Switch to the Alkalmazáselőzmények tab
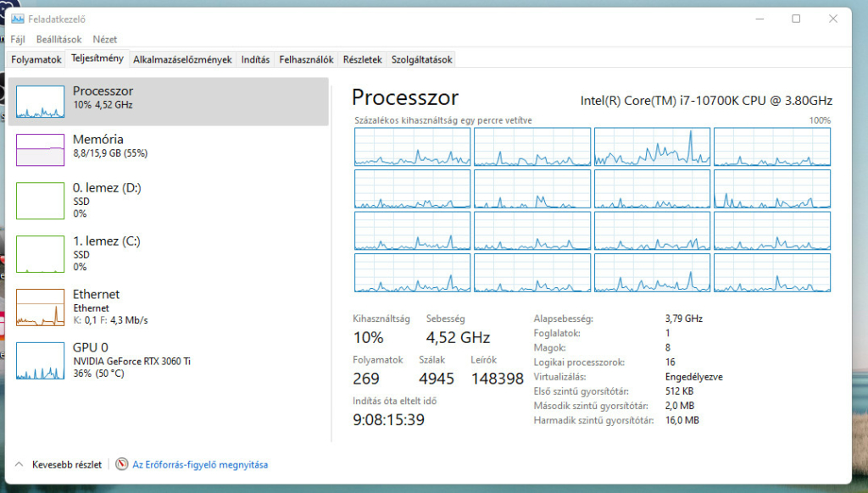This screenshot has width=868, height=493. pos(182,59)
